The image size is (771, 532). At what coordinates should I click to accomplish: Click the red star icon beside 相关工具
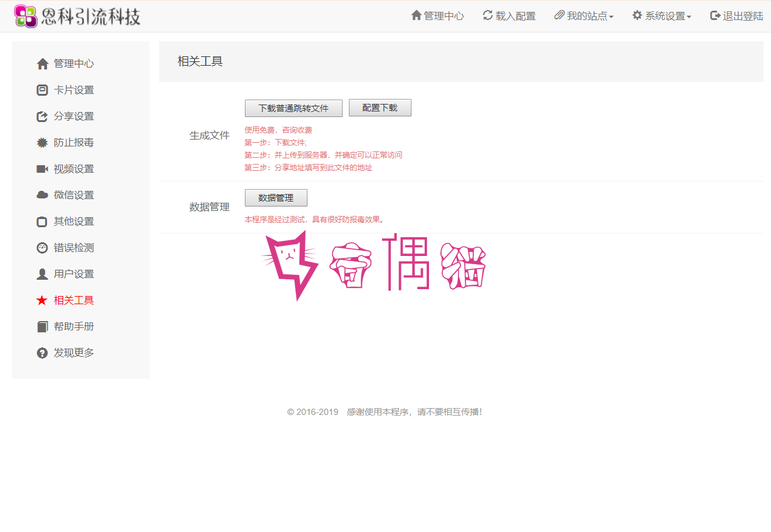coord(42,300)
